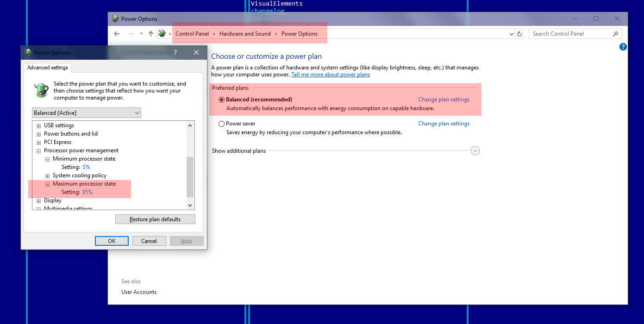Maximize the Power Options Control Panel window

[x=596, y=19]
